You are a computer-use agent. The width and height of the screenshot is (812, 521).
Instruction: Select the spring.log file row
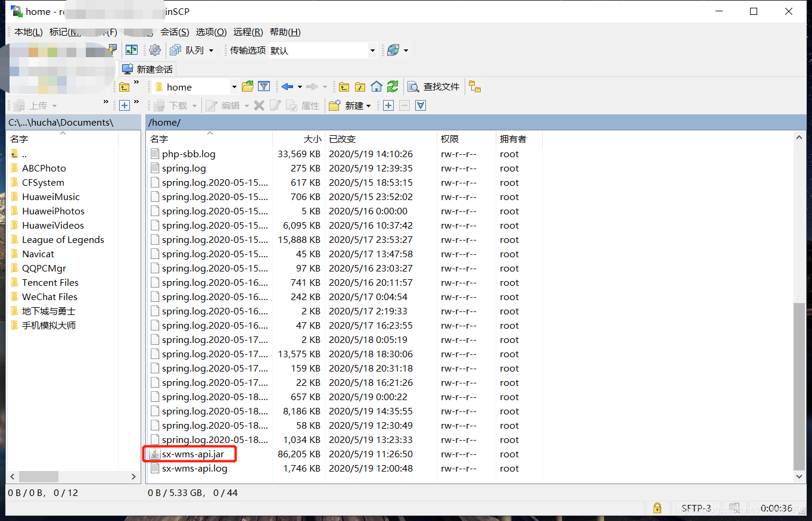pyautogui.click(x=183, y=168)
